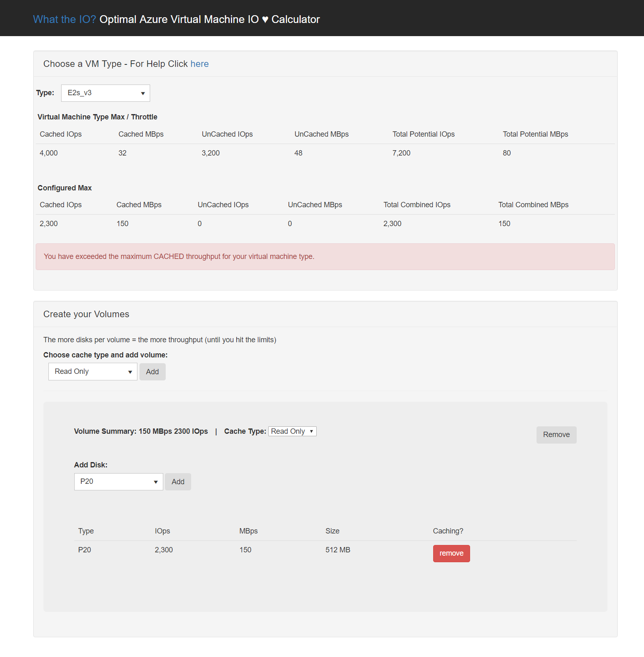Click the Total Potential MBps column header

[x=535, y=134]
